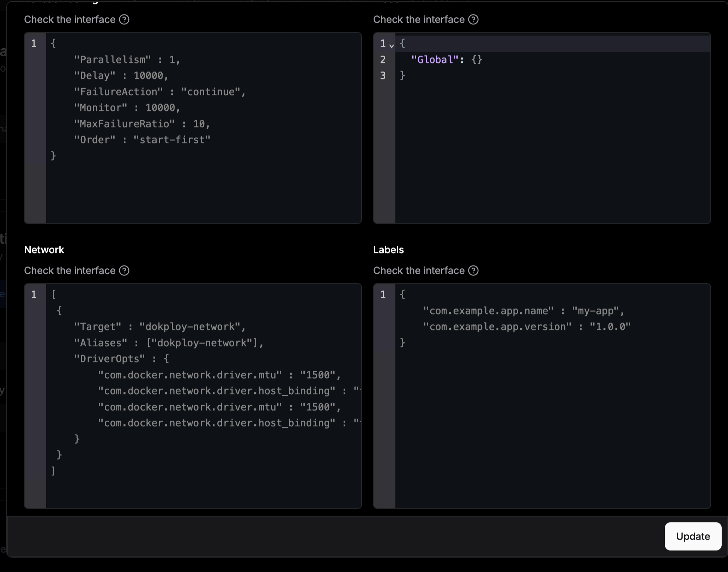Viewport: 728px width, 572px height.
Task: Click the DriverOpts key in Network editor
Action: [109, 359]
